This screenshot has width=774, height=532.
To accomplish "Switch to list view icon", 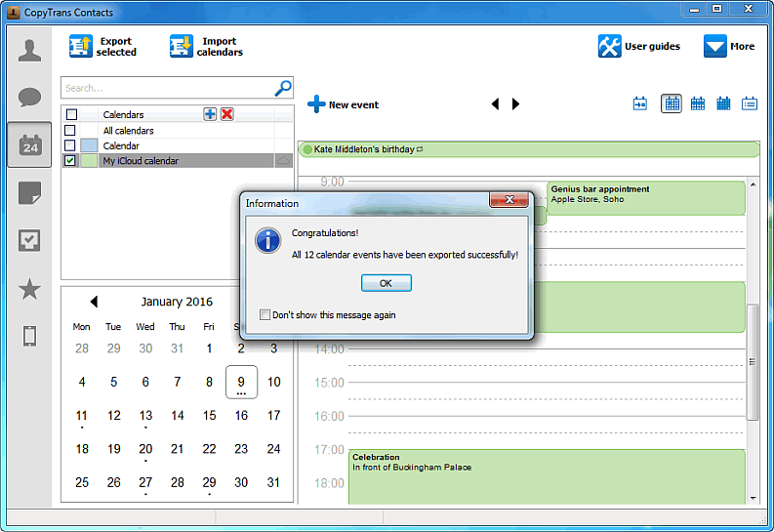I will pos(750,103).
